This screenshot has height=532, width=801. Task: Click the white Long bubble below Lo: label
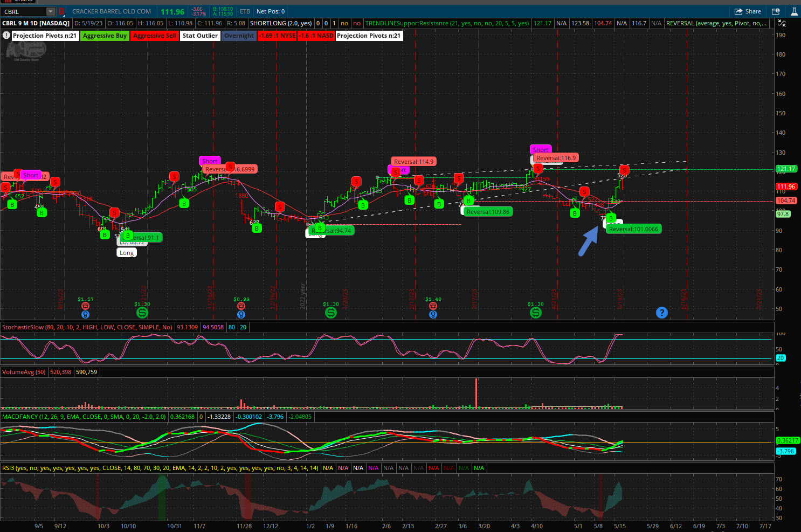coord(127,253)
